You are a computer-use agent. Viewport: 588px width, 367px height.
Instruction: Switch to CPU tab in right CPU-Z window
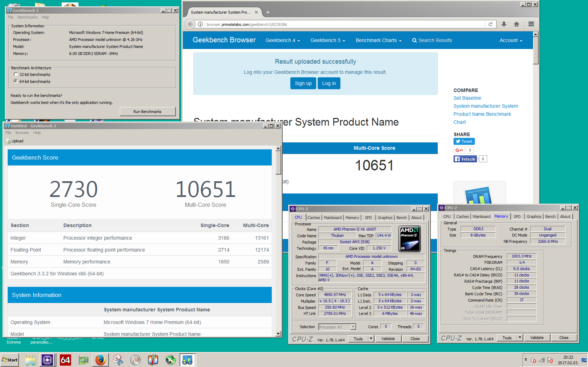(x=447, y=217)
